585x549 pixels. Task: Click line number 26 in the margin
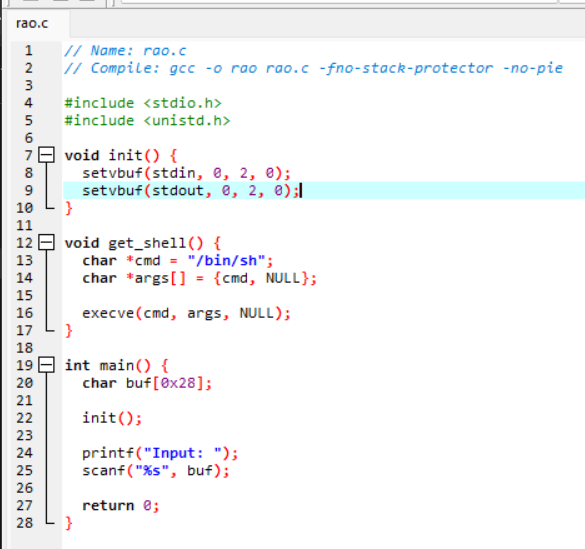pos(25,488)
